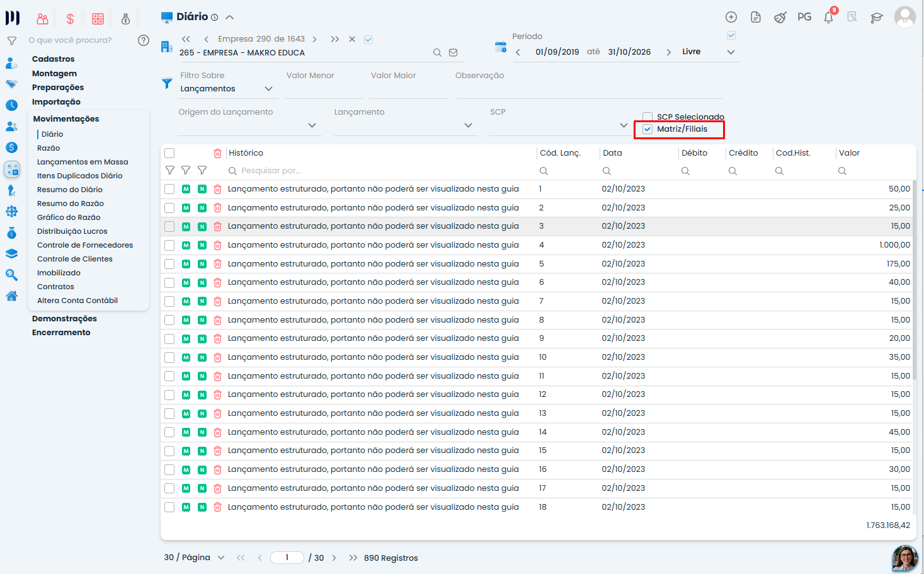Open the notifications bell icon
Screen dimensions: 924x574
point(829,17)
